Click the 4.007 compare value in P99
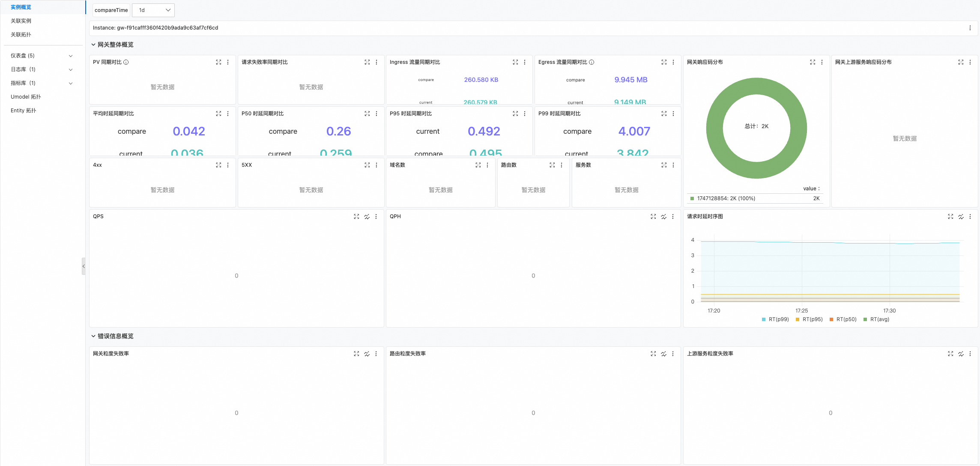The height and width of the screenshot is (466, 980). pyautogui.click(x=634, y=131)
